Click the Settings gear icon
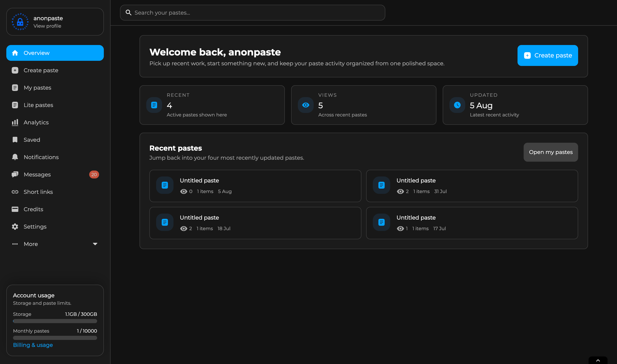This screenshot has width=617, height=364. (x=15, y=227)
